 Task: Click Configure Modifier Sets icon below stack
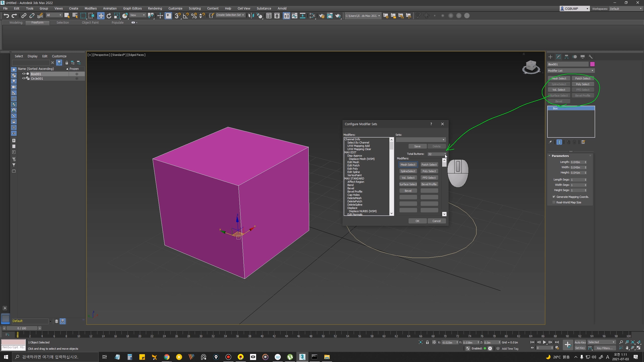pos(583,142)
